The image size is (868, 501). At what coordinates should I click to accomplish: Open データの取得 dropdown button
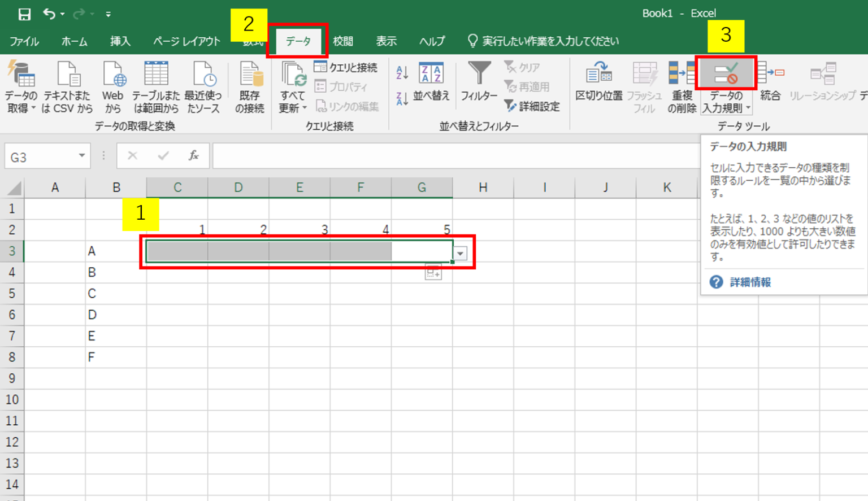pyautogui.click(x=21, y=87)
